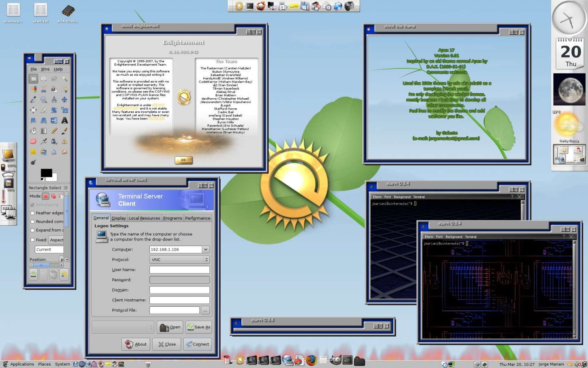
Task: Select the Zoom magnifier tool
Action: click(x=44, y=99)
